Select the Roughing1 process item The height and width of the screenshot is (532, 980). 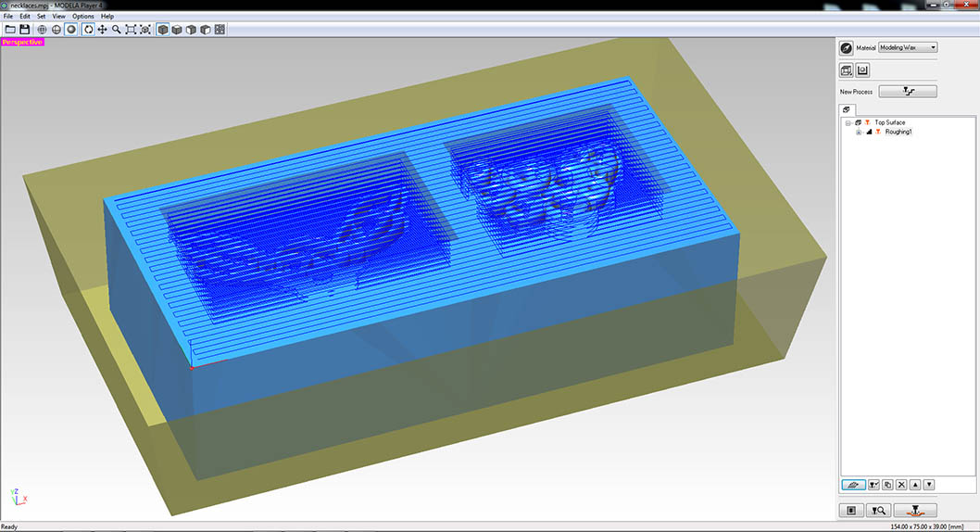tap(898, 132)
